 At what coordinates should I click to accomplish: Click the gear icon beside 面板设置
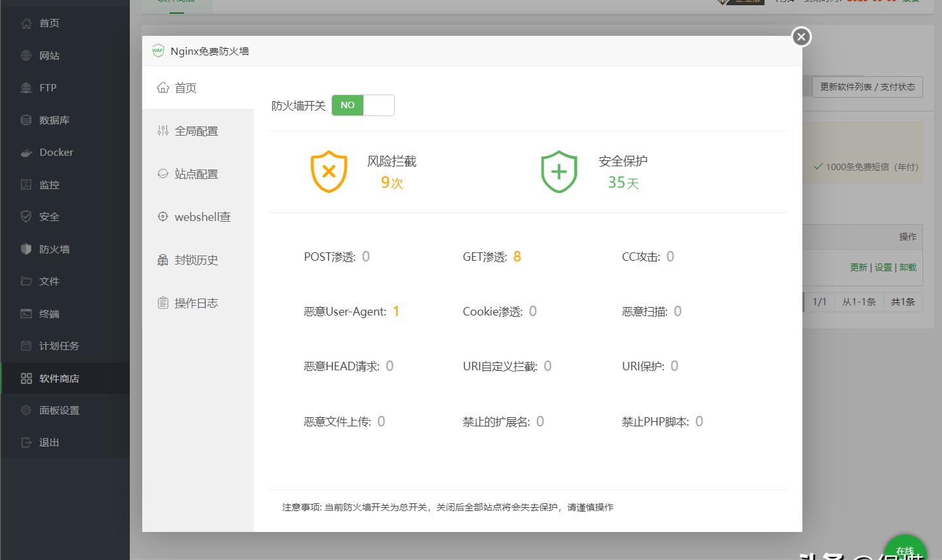tap(26, 410)
